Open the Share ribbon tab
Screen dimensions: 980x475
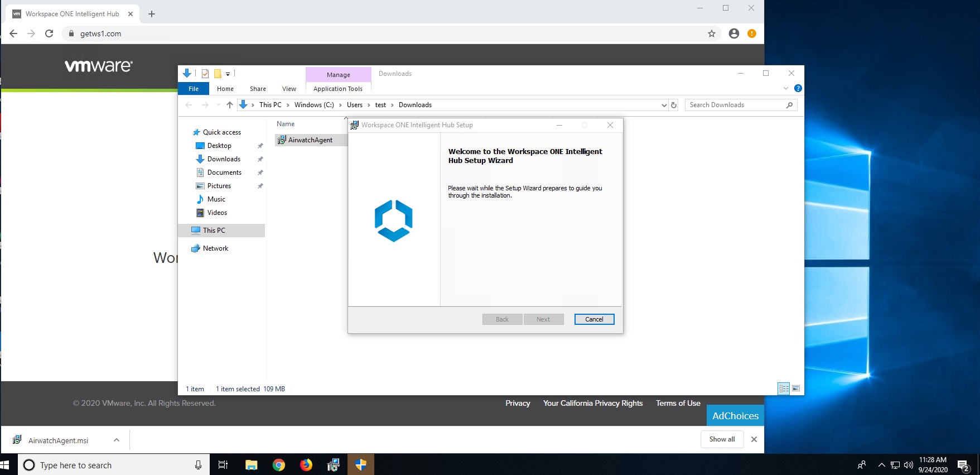(x=258, y=89)
